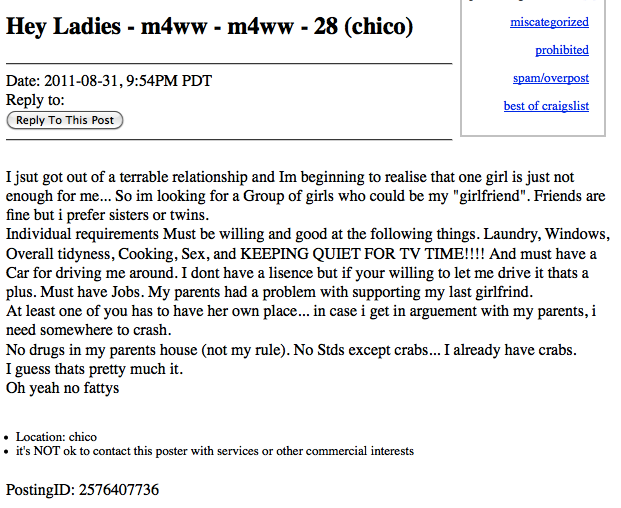
Task: Flag the post as prohibited
Action: [x=561, y=50]
